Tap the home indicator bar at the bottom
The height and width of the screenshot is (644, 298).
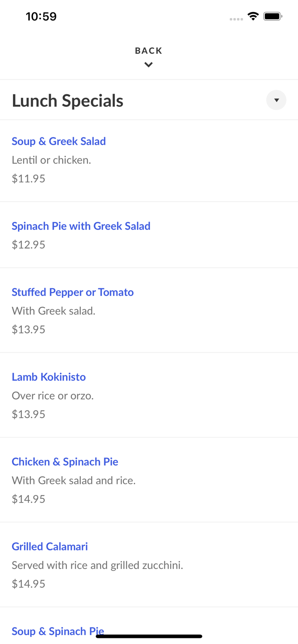click(x=149, y=635)
